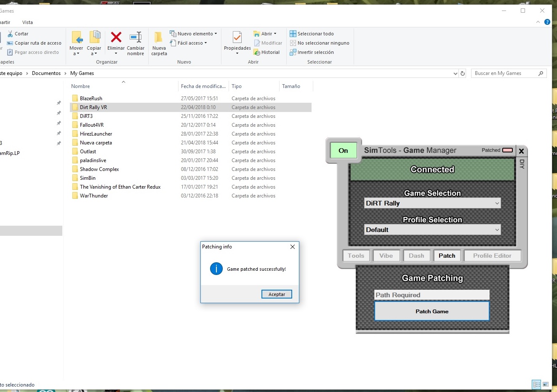Open the Profile Editor tab
Image resolution: width=557 pixels, height=392 pixels.
click(492, 256)
